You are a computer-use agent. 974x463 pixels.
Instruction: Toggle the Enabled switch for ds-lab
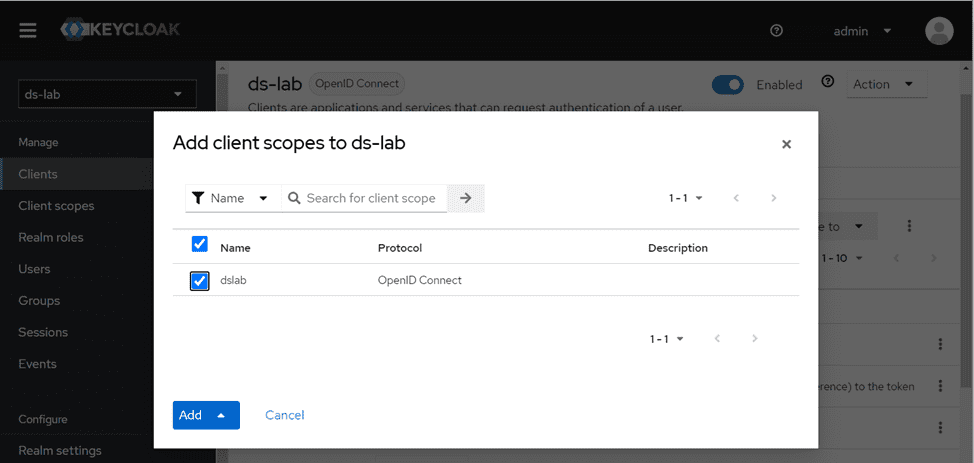pos(728,85)
